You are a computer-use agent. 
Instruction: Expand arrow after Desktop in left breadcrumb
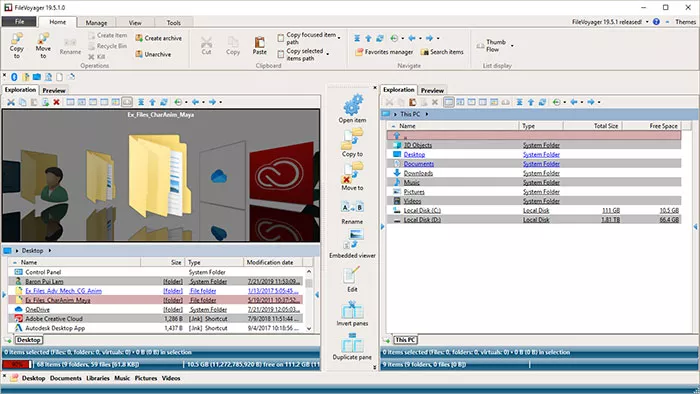50,251
